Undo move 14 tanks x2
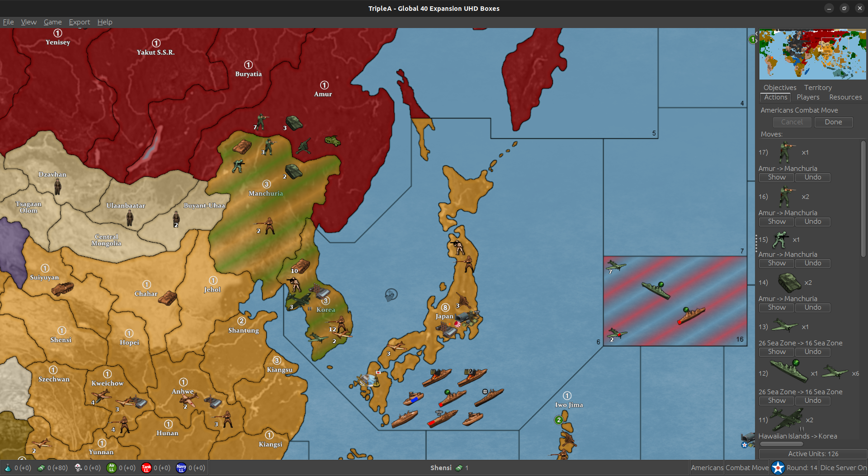This screenshot has width=868, height=476. pyautogui.click(x=812, y=307)
